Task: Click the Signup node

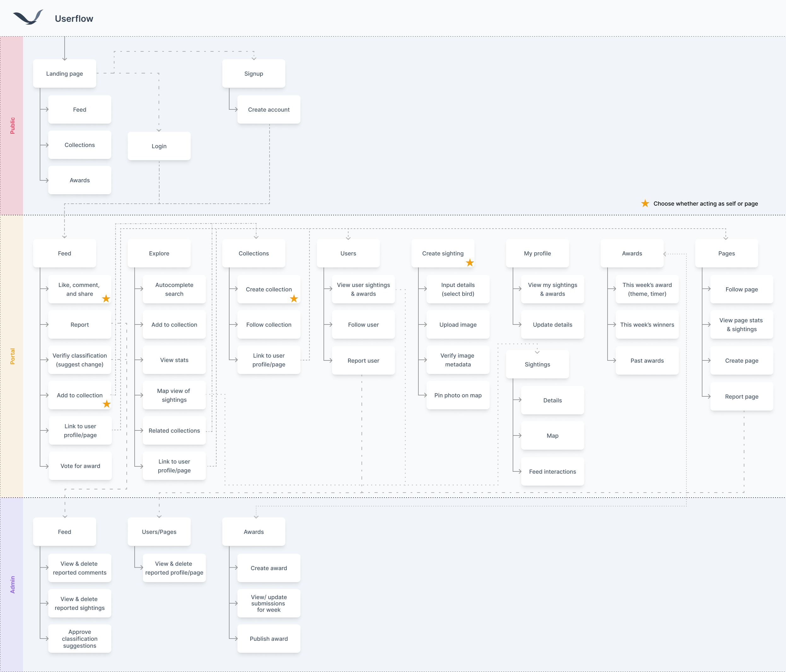Action: tap(253, 73)
